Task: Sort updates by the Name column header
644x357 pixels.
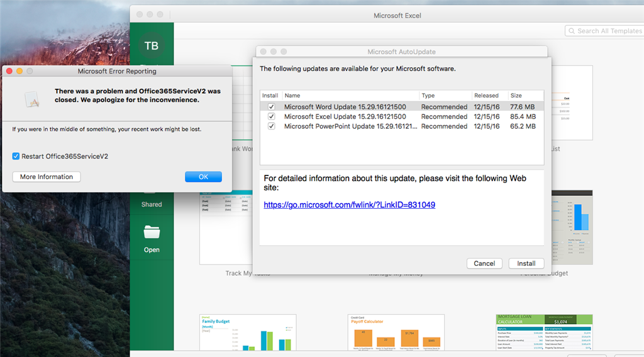Action: pyautogui.click(x=350, y=96)
